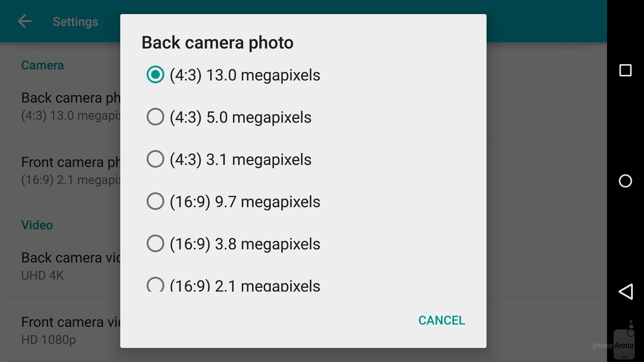The width and height of the screenshot is (644, 362).
Task: Select the (4:3) 5.0 megapixels radio button
Action: (155, 117)
